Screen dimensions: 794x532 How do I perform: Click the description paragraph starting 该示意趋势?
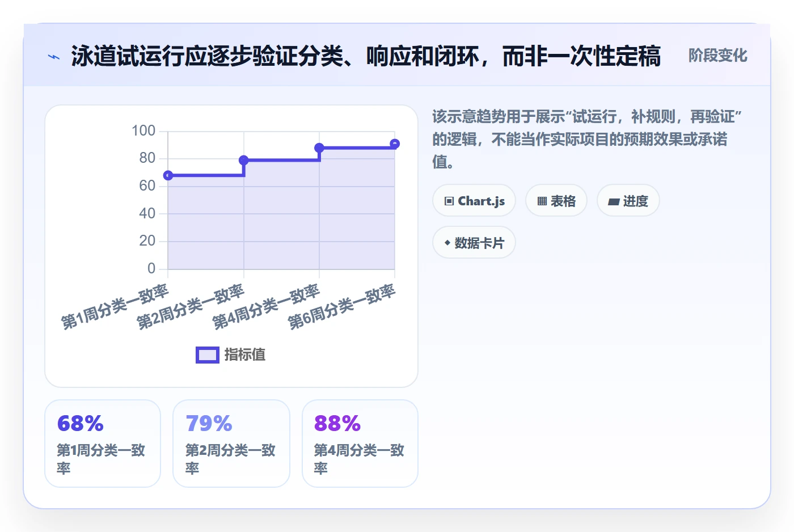coord(587,139)
